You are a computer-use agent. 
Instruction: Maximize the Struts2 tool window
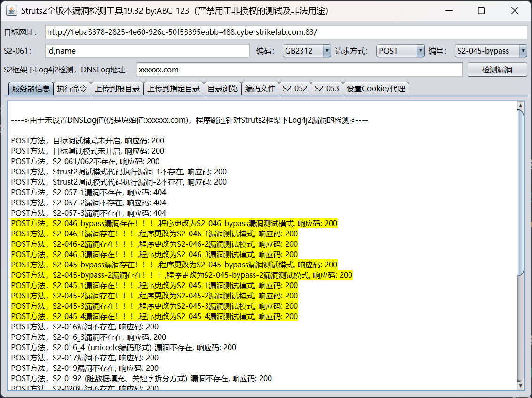coord(481,10)
